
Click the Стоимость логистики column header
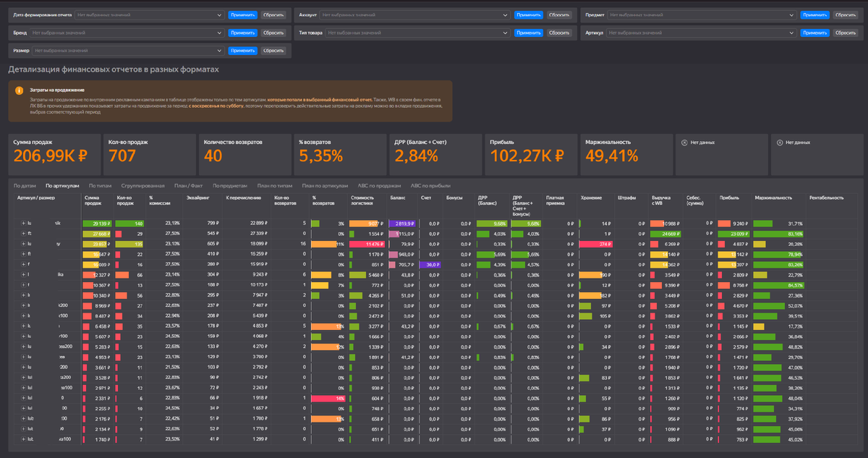point(364,200)
